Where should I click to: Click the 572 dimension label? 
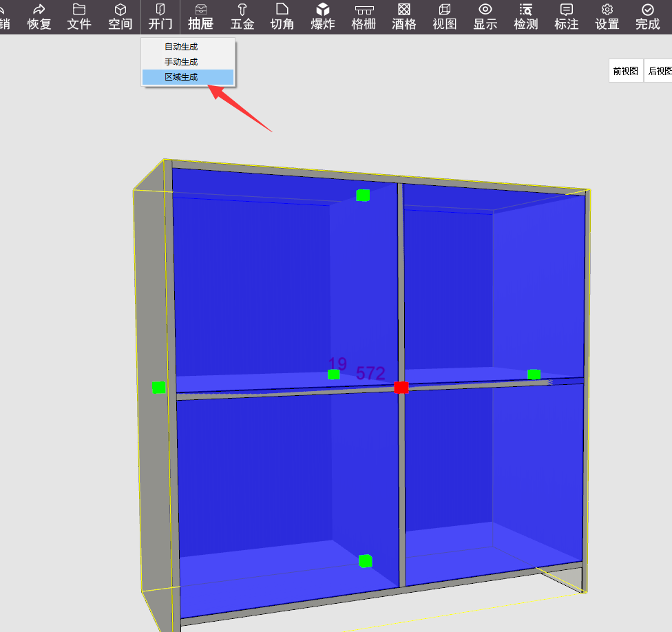tap(370, 372)
